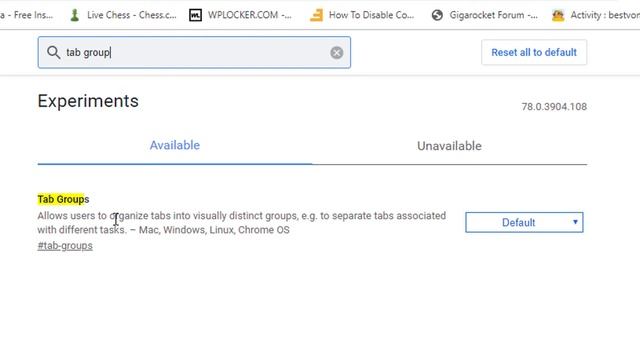Open How To Disable Co... bookmark
The image size is (640, 360).
point(362,15)
